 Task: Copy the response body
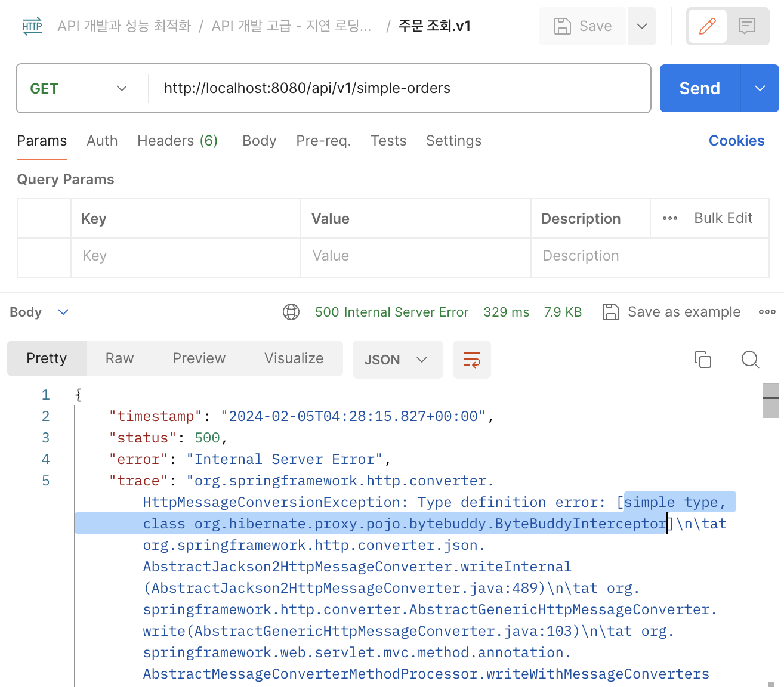pos(703,360)
